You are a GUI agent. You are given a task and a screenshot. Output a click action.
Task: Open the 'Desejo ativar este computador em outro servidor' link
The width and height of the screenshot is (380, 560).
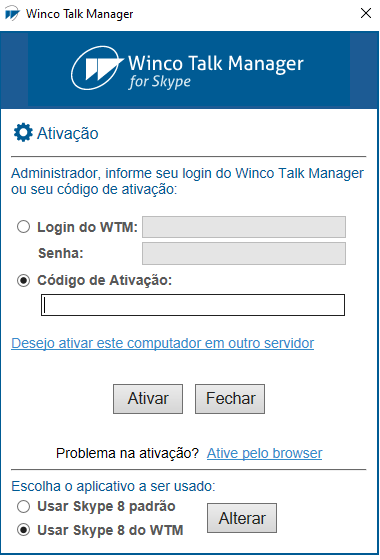pyautogui.click(x=162, y=343)
